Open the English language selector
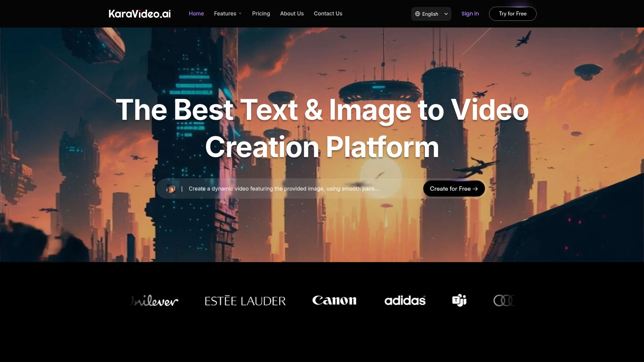Screen dimensions: 644x362 click(x=431, y=14)
